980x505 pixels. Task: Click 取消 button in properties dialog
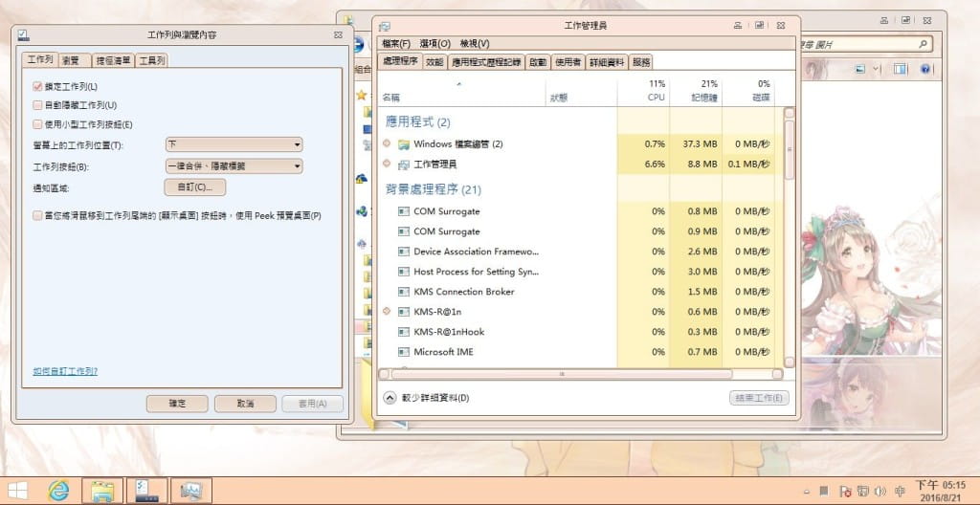click(x=245, y=404)
